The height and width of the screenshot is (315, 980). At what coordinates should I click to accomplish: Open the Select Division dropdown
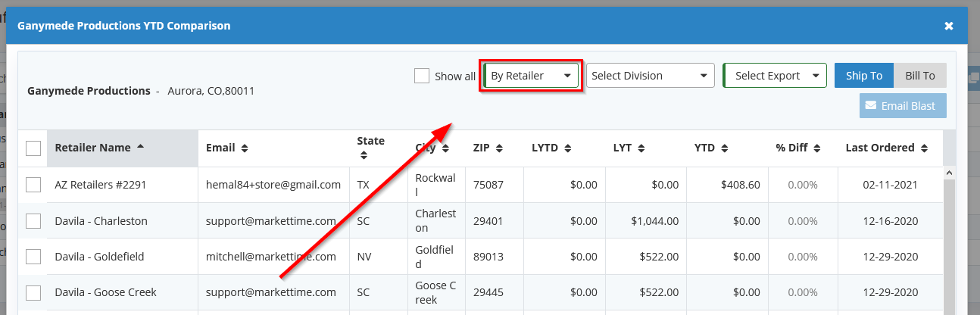(651, 76)
